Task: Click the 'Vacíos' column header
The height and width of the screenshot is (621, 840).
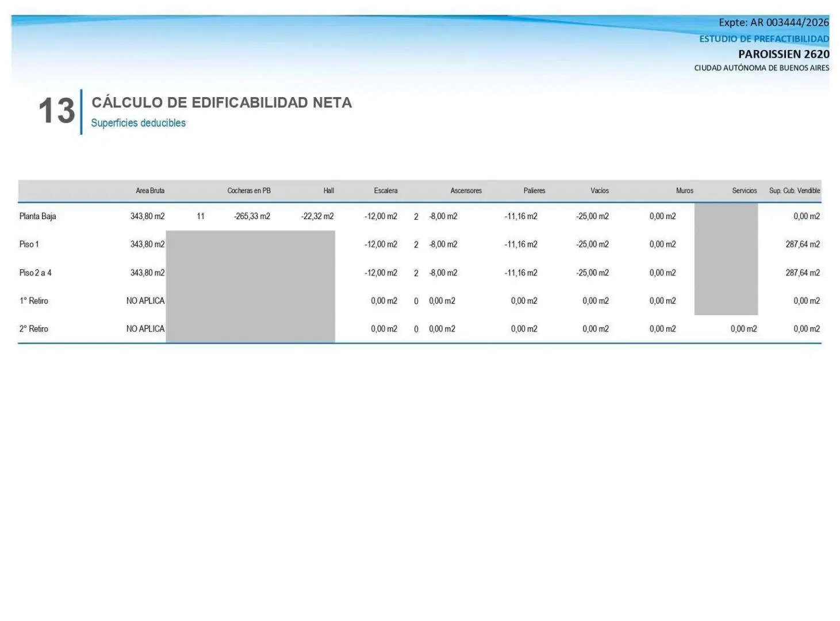Action: (600, 191)
